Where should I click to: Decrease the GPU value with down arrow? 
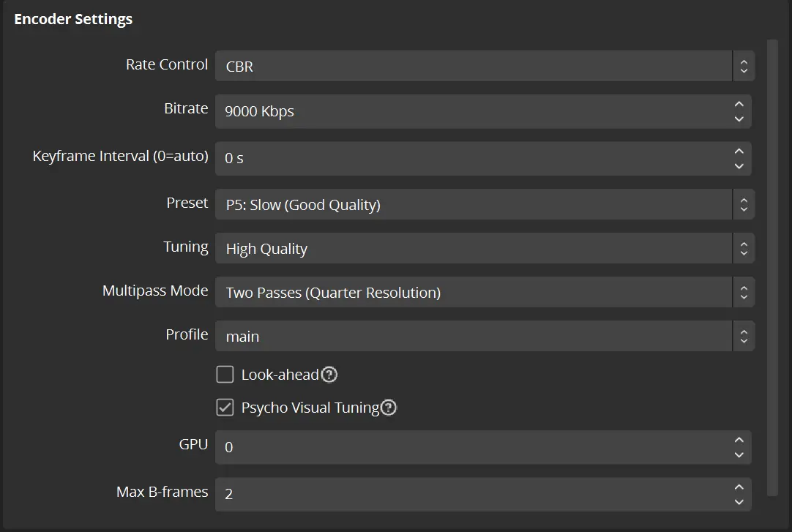pos(739,454)
